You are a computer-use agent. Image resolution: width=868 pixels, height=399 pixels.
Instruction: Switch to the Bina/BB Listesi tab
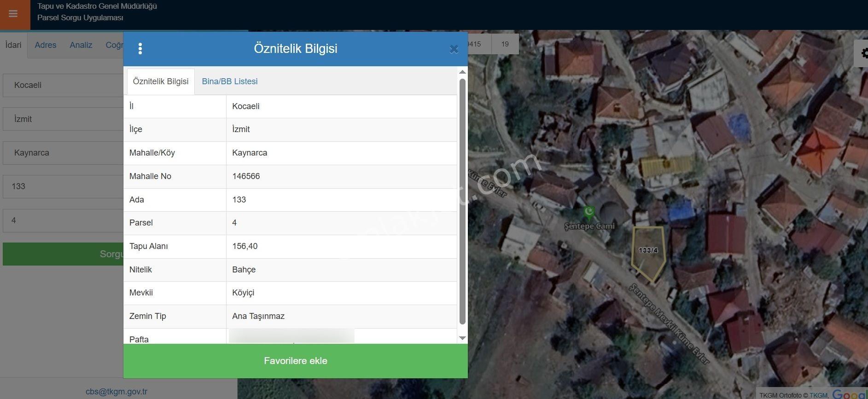(x=230, y=81)
